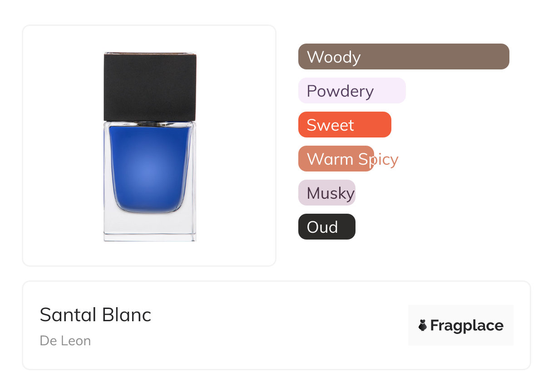The image size is (553, 392).
Task: Click the Fragplace logo icon
Action: coord(423,325)
